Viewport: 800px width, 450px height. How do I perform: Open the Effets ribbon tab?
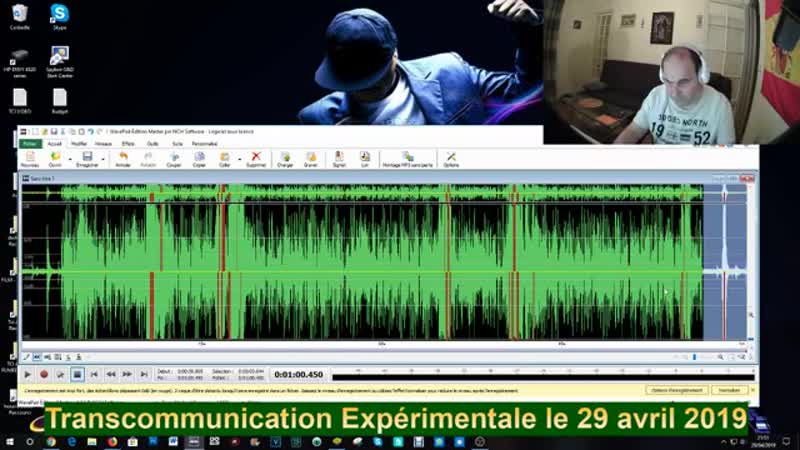(x=128, y=144)
